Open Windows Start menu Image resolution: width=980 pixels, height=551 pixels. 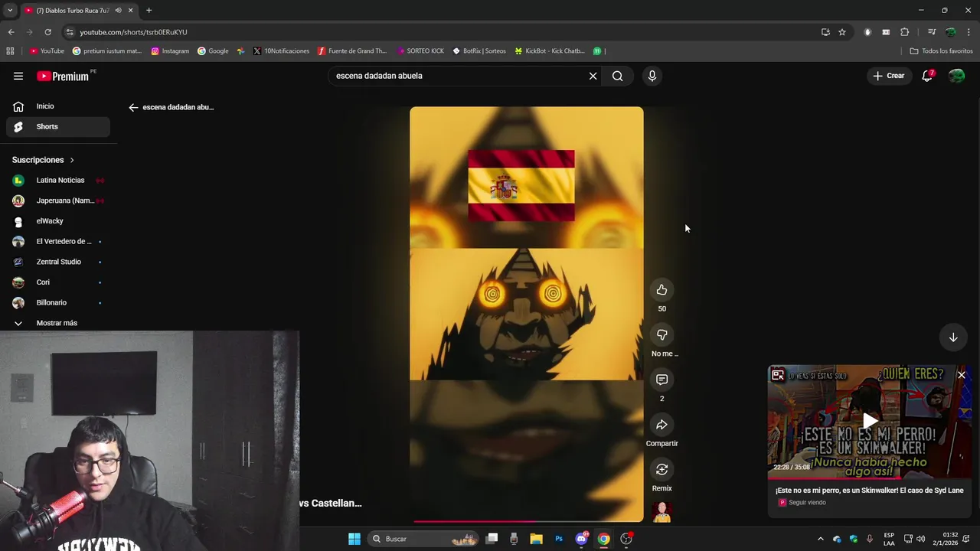[354, 539]
